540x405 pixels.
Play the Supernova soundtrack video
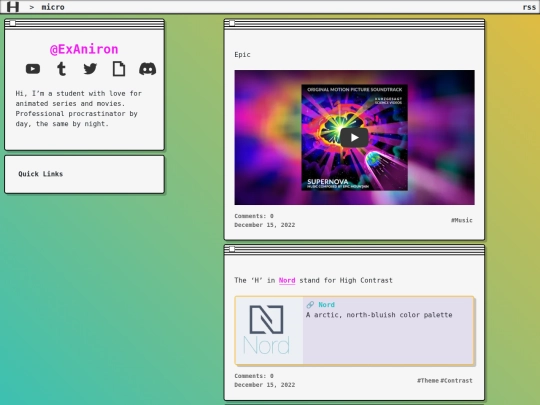[354, 137]
